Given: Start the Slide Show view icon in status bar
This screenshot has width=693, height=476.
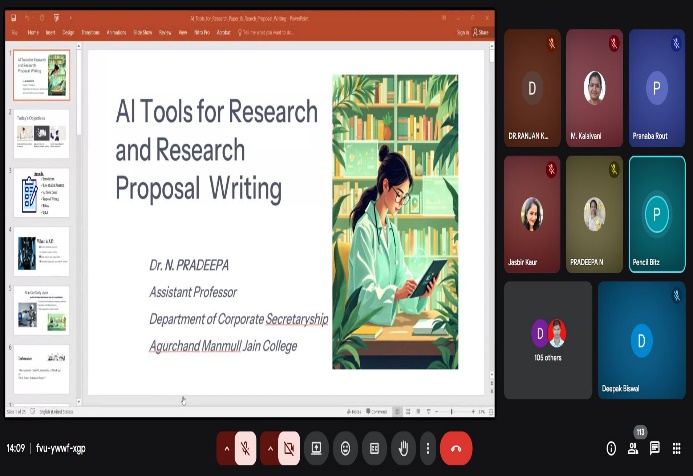Looking at the screenshot, I should (428, 411).
